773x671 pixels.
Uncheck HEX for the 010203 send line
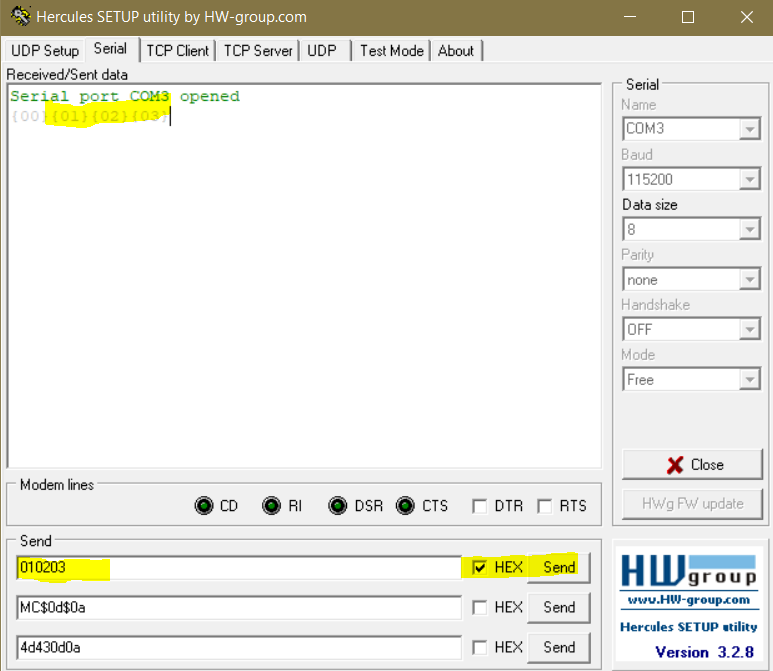(479, 567)
